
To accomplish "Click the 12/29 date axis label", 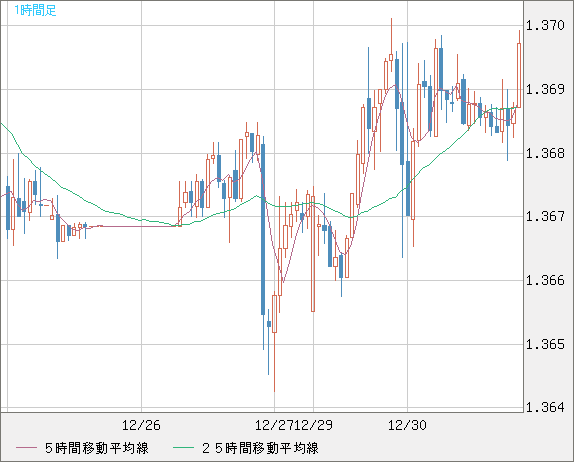I will point(313,425).
